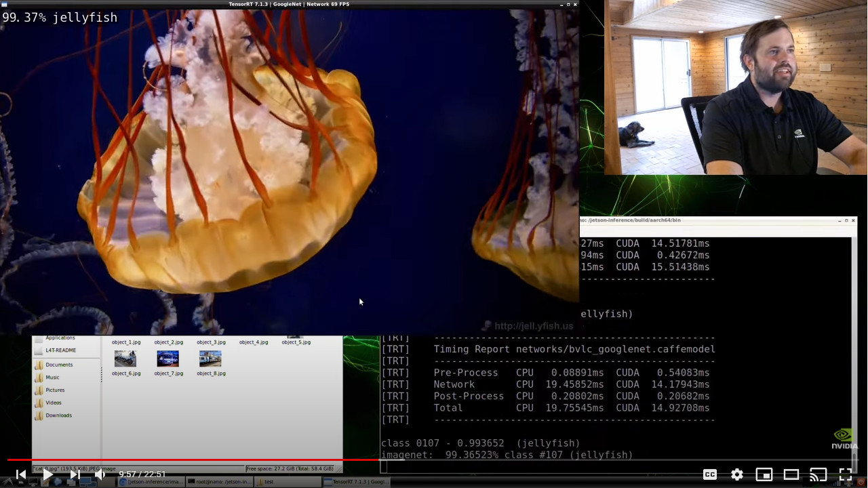Switch to theater mode

(791, 474)
